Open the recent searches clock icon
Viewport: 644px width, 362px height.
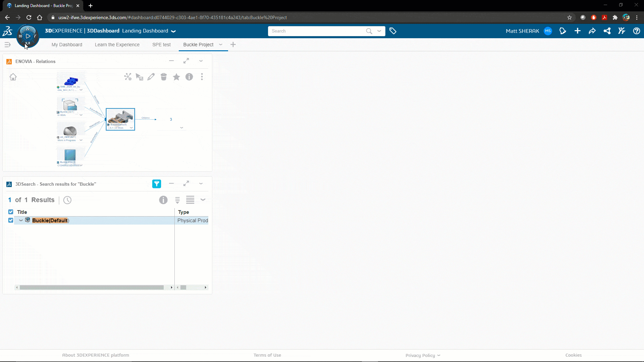pyautogui.click(x=67, y=200)
